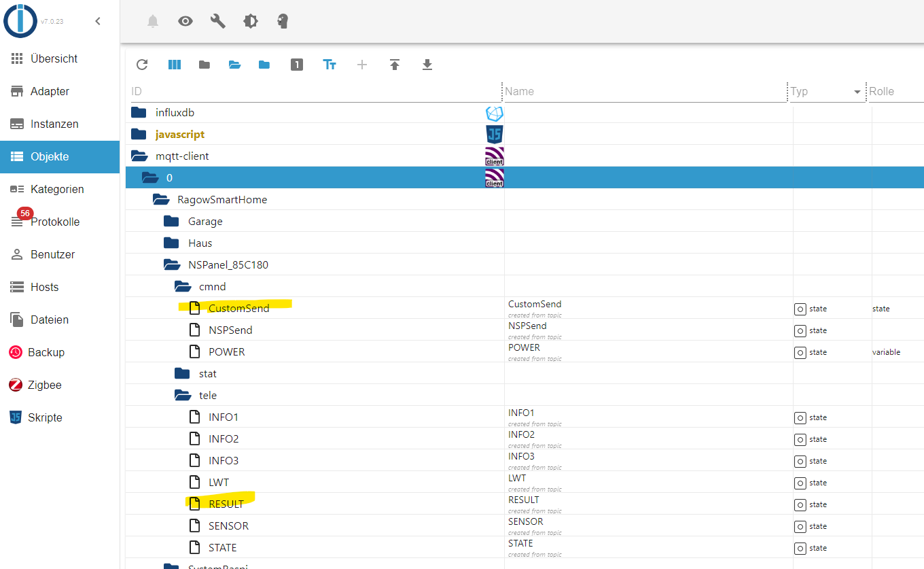Click the Name filter field
Screen dimensions: 924x569
(x=645, y=92)
